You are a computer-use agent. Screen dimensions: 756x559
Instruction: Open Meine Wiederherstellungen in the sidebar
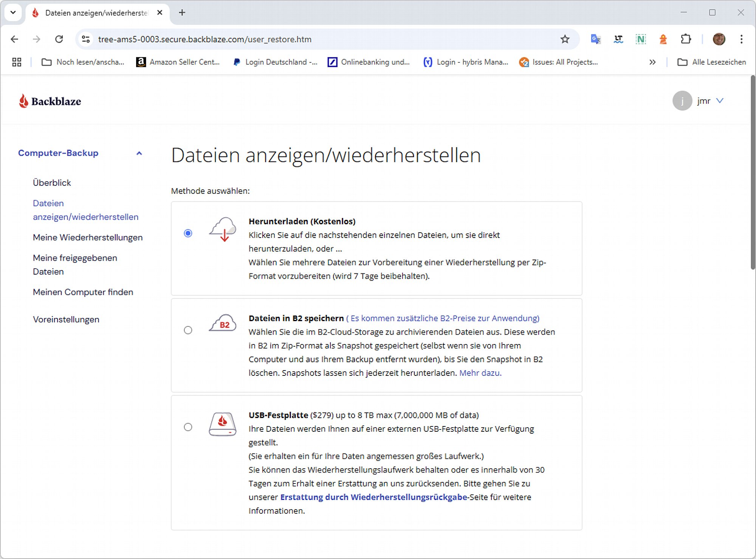(88, 238)
